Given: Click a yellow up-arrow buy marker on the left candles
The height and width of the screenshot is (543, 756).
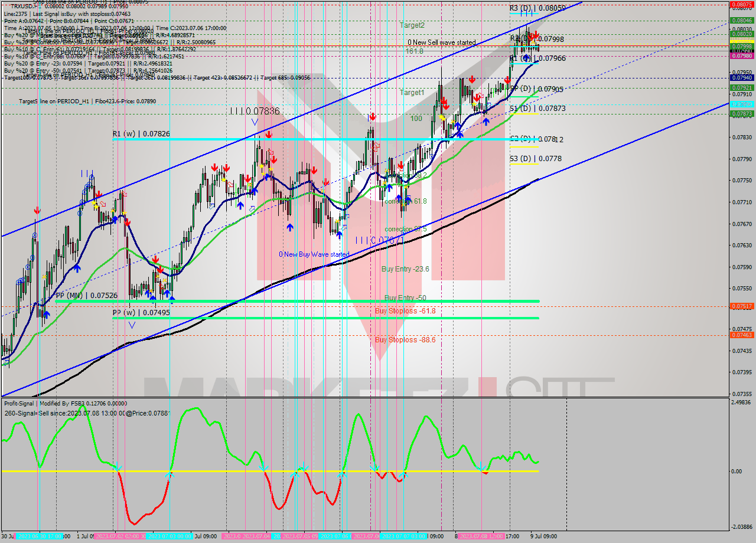Looking at the screenshot, I should 94,203.
